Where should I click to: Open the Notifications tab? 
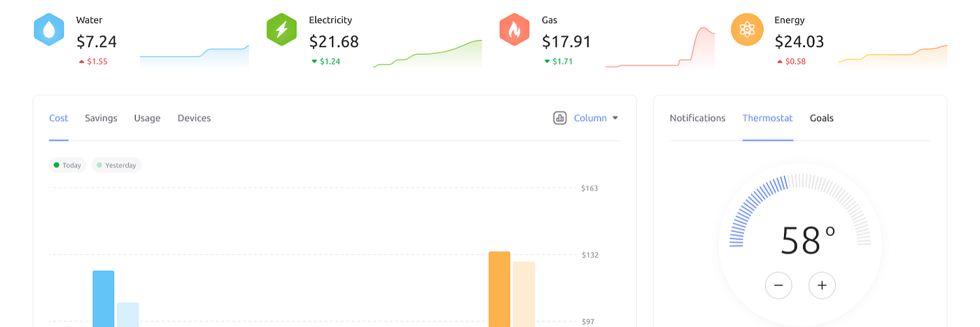tap(697, 118)
